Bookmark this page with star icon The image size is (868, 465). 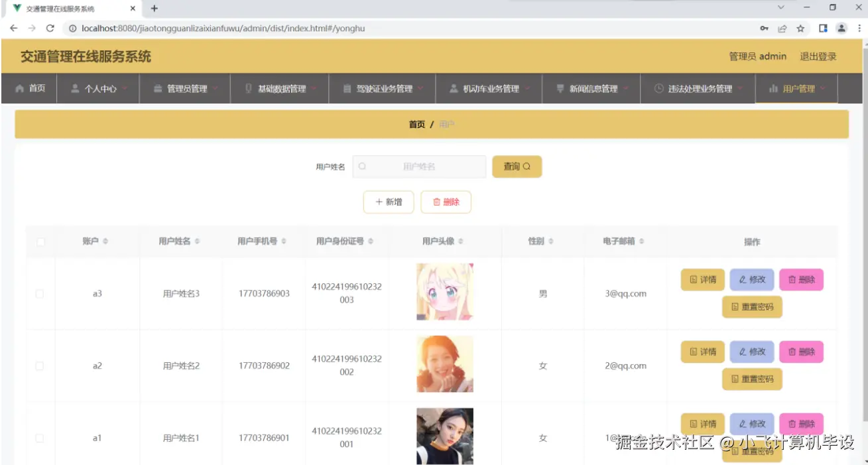point(800,29)
